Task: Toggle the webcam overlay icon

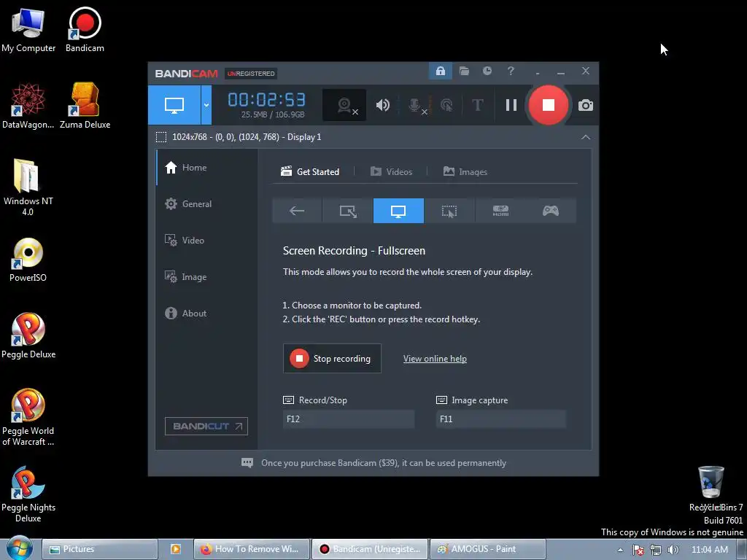Action: pyautogui.click(x=344, y=105)
